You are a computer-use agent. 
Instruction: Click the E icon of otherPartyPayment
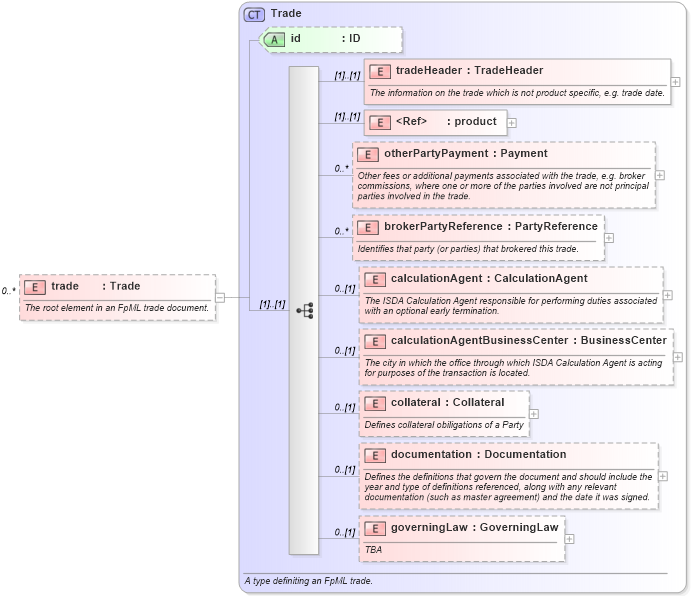pyautogui.click(x=368, y=154)
